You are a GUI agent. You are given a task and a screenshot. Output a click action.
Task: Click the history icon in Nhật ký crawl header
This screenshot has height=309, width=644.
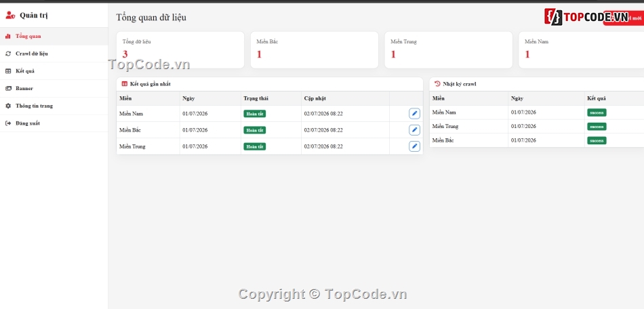coord(437,84)
